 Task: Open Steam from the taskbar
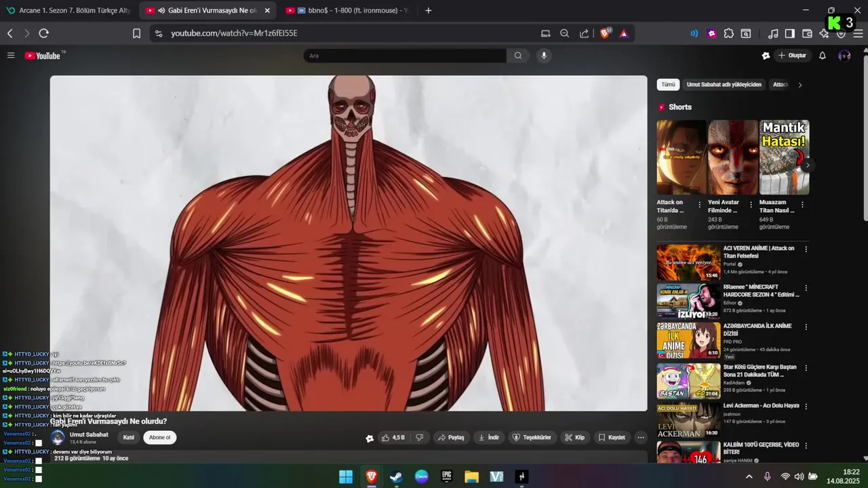[396, 476]
